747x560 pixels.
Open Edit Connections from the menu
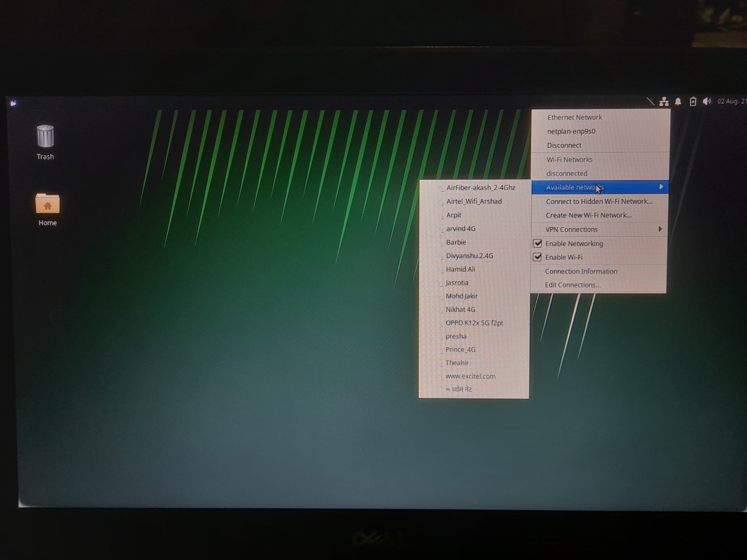572,285
